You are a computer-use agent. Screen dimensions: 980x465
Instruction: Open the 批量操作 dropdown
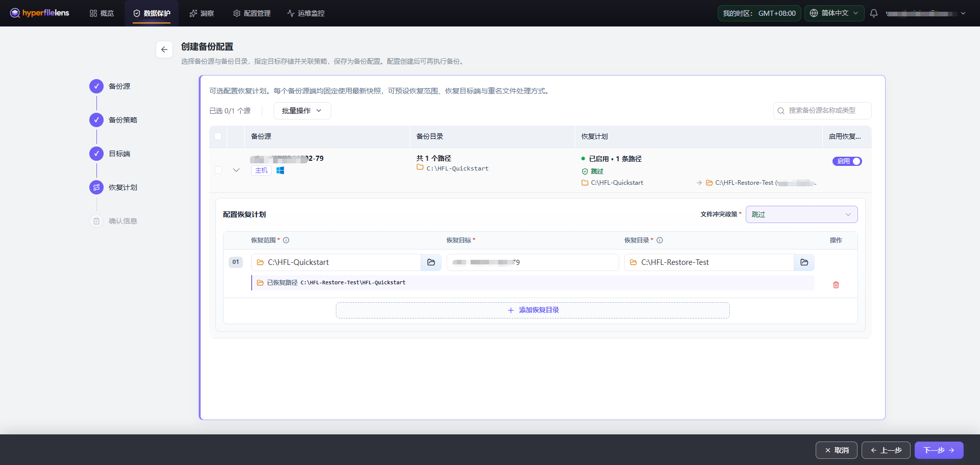(302, 111)
